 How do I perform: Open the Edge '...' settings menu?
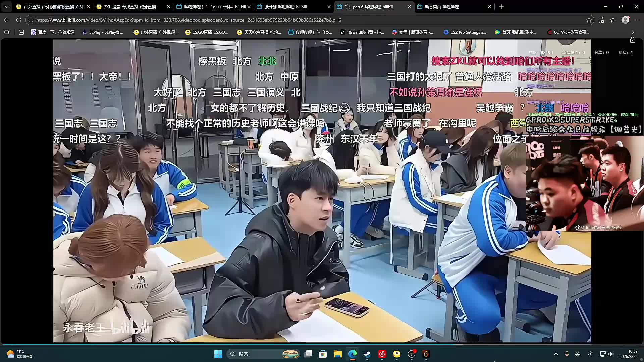tap(638, 20)
